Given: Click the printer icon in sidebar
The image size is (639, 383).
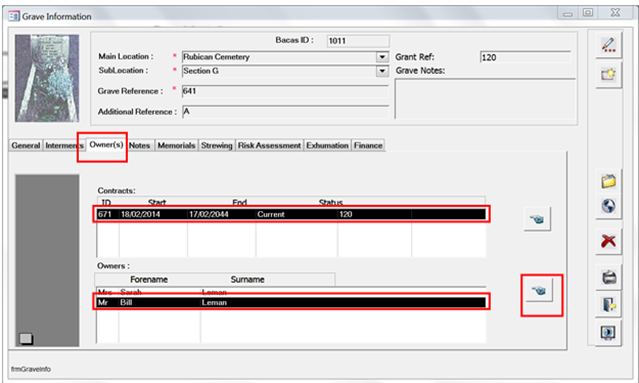Looking at the screenshot, I should click(x=608, y=277).
